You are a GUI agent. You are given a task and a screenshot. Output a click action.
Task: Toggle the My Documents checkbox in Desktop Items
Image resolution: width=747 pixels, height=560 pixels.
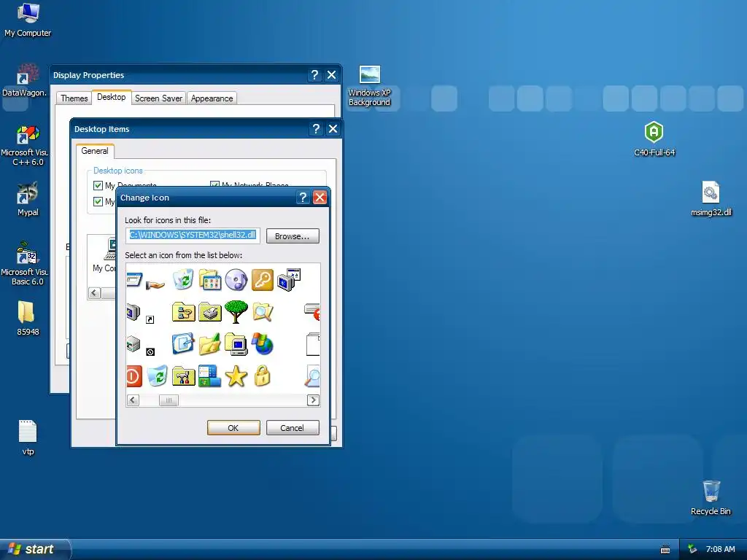click(98, 185)
